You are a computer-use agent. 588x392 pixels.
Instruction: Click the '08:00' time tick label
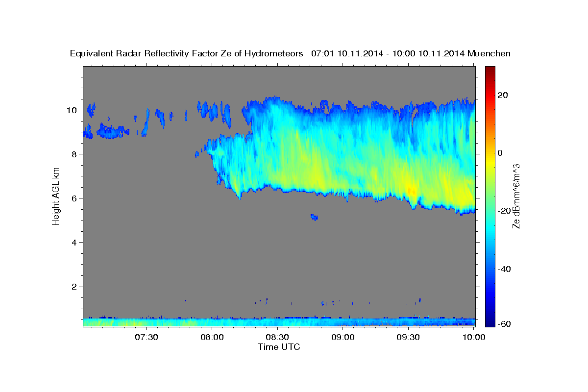pyautogui.click(x=212, y=337)
